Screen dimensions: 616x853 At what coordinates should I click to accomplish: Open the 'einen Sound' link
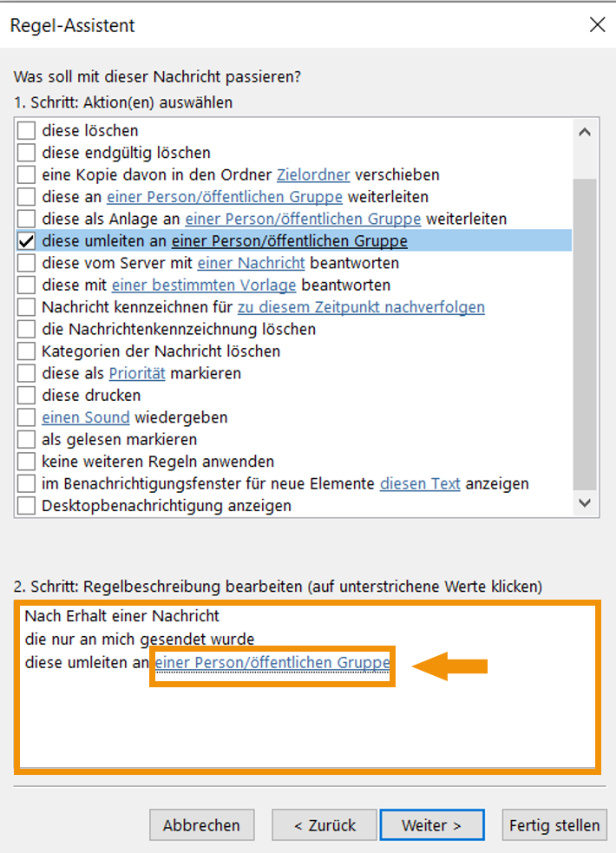[x=86, y=417]
